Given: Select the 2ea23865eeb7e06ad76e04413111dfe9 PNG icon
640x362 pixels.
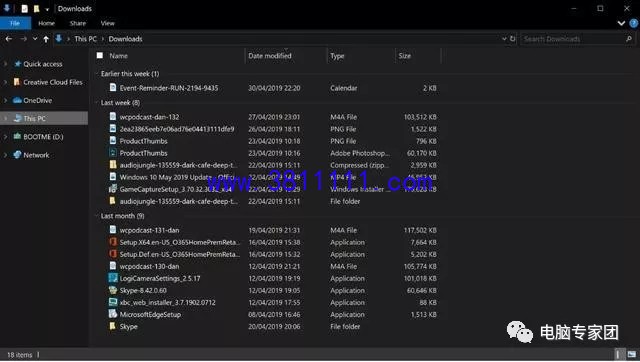Looking at the screenshot, I should (x=113, y=129).
